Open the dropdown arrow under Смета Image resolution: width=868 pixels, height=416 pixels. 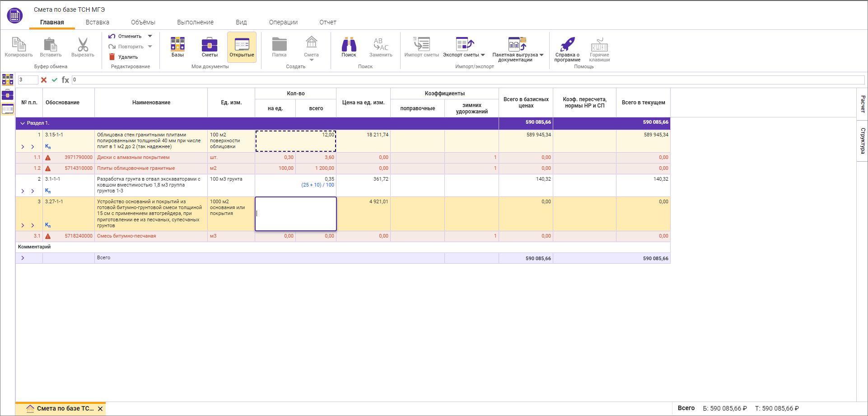point(311,60)
